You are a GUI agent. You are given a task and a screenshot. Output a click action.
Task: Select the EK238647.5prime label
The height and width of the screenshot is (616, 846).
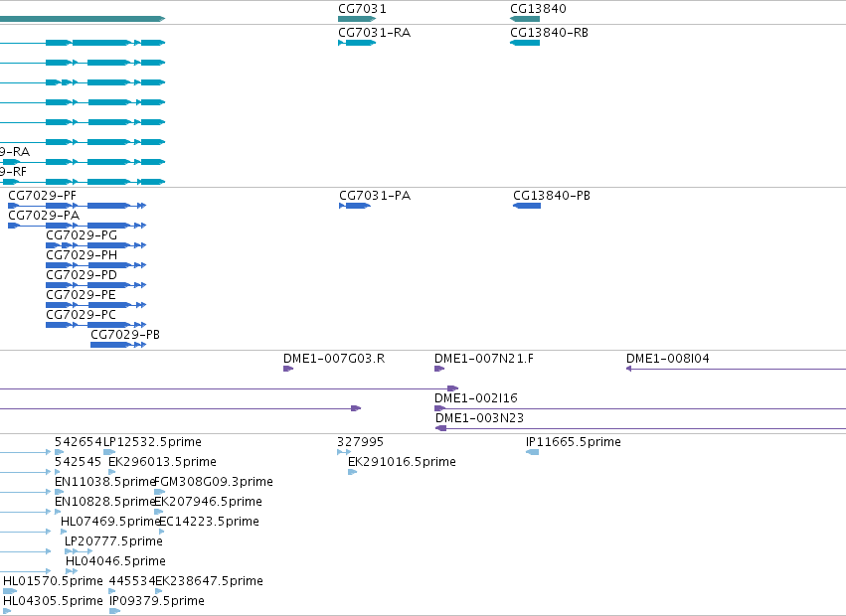point(210,582)
